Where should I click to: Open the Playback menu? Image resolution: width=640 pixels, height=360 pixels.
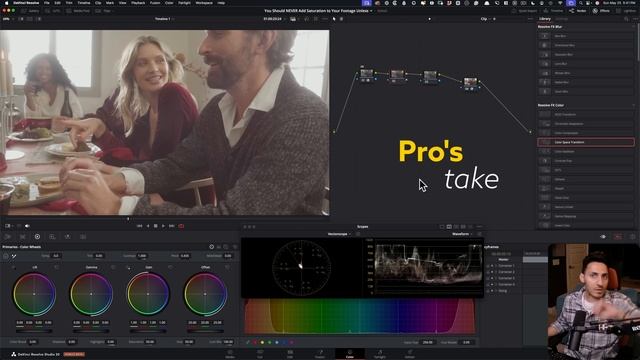(x=138, y=3)
